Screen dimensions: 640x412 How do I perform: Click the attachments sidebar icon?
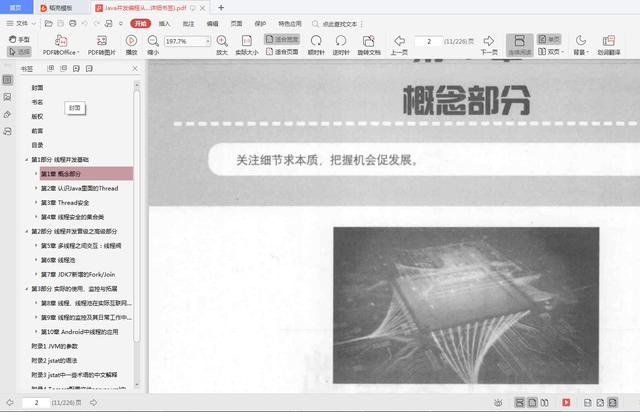pos(7,114)
